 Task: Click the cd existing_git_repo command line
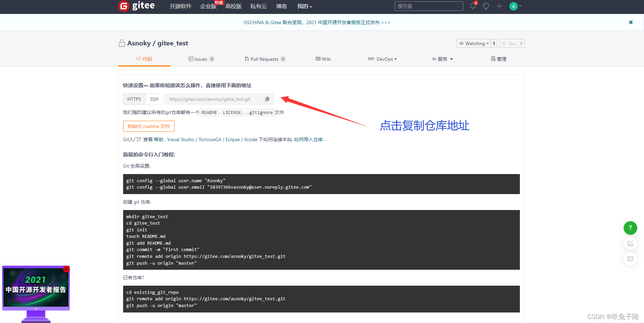click(x=152, y=292)
